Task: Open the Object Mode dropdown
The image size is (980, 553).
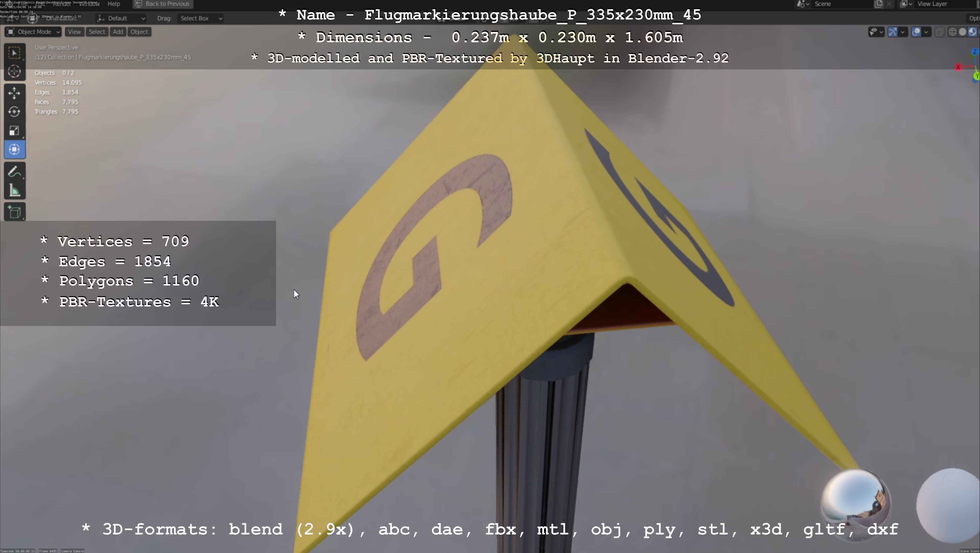Action: tap(33, 32)
